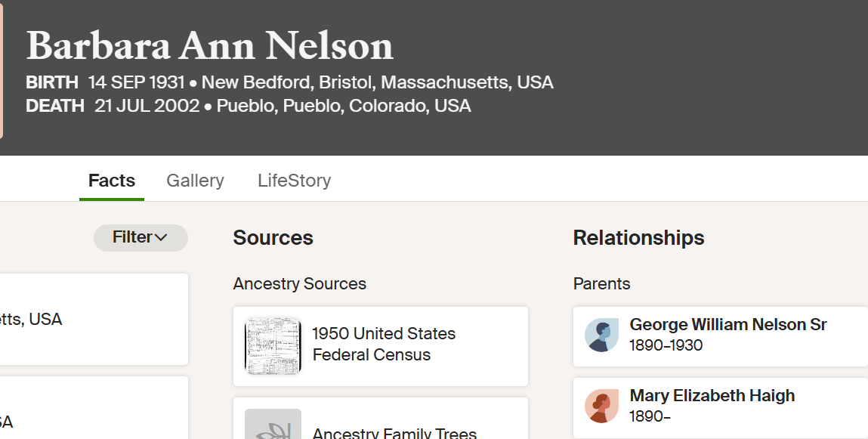Open the 1950 census record thumbnail
The height and width of the screenshot is (439, 868).
tap(273, 345)
